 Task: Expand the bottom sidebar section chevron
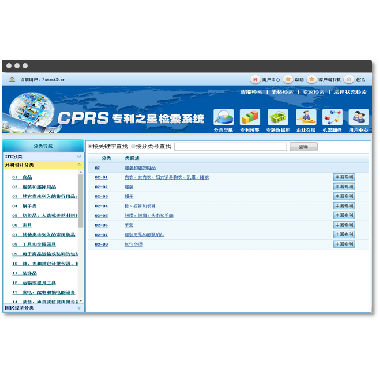79,308
